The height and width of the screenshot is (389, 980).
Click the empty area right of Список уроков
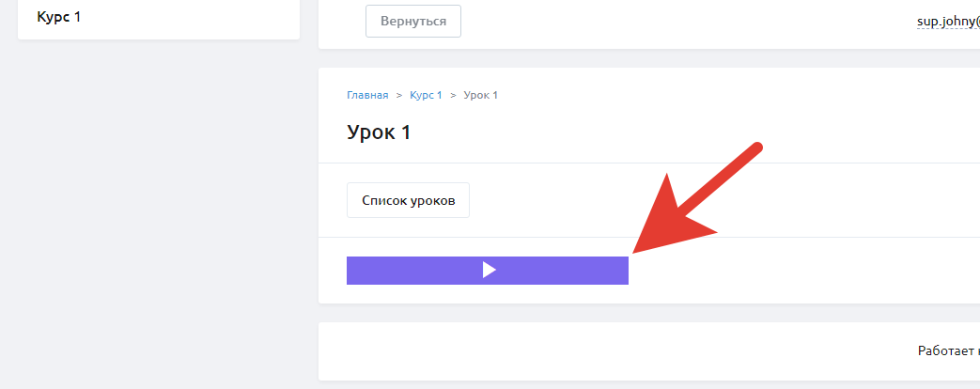click(x=705, y=200)
